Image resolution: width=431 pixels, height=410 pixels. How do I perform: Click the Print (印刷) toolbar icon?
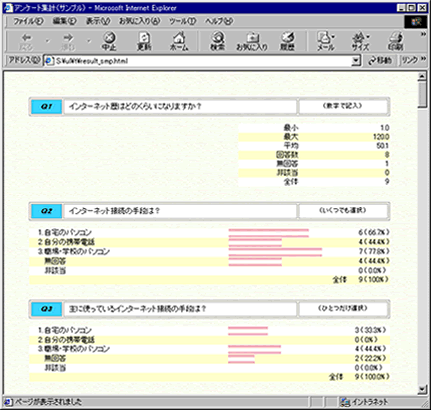point(396,41)
